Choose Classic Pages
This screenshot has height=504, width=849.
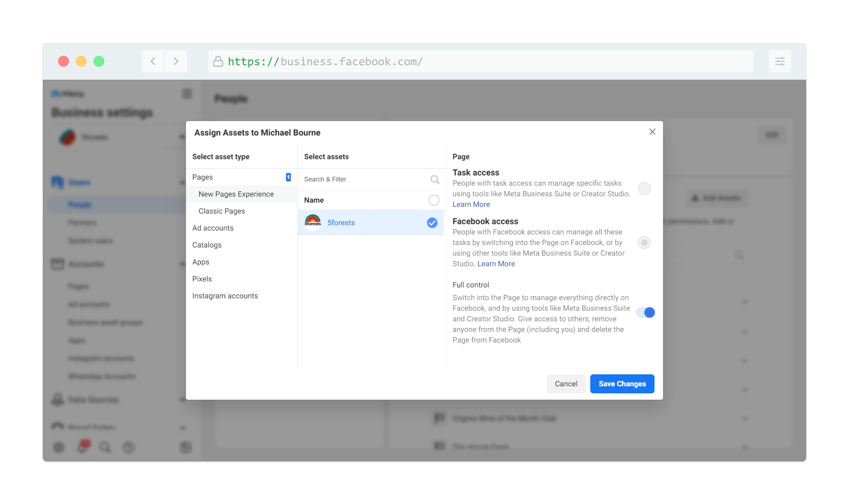point(241,211)
